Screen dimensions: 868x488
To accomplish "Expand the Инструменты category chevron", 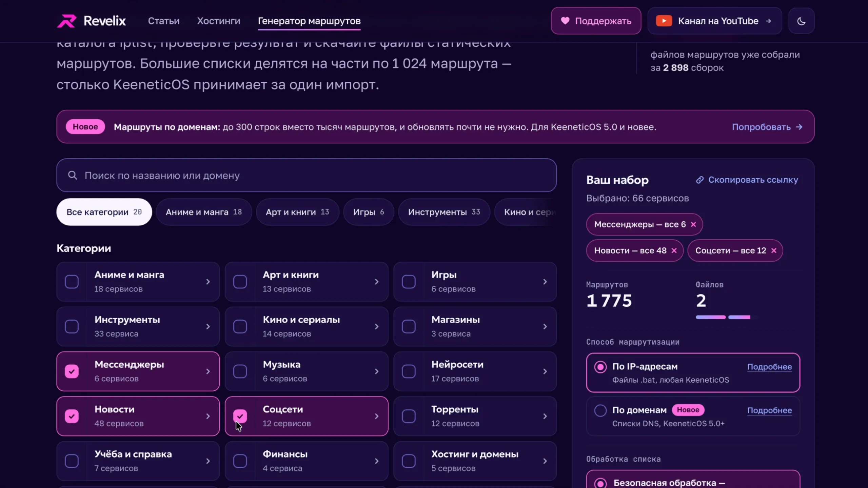I will pyautogui.click(x=208, y=327).
